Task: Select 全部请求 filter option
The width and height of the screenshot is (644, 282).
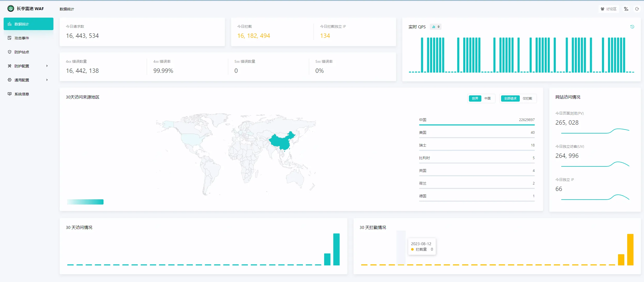Action: coord(510,98)
